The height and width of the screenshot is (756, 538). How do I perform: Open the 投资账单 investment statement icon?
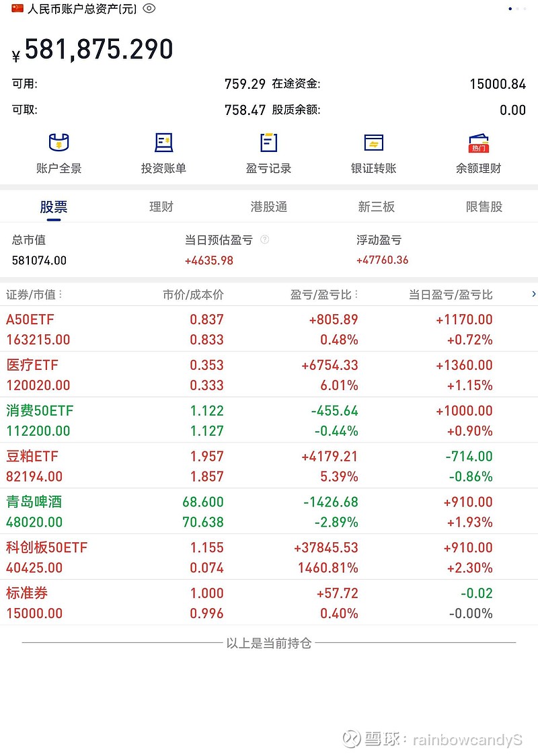tap(164, 143)
